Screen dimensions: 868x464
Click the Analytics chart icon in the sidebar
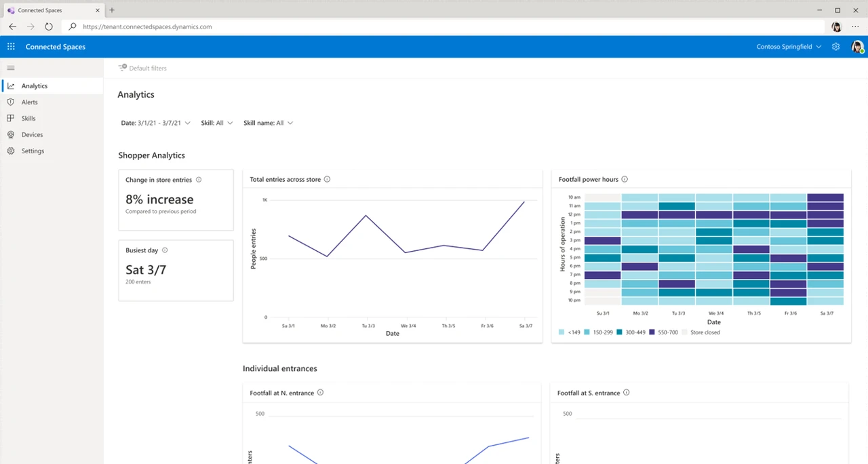click(11, 86)
